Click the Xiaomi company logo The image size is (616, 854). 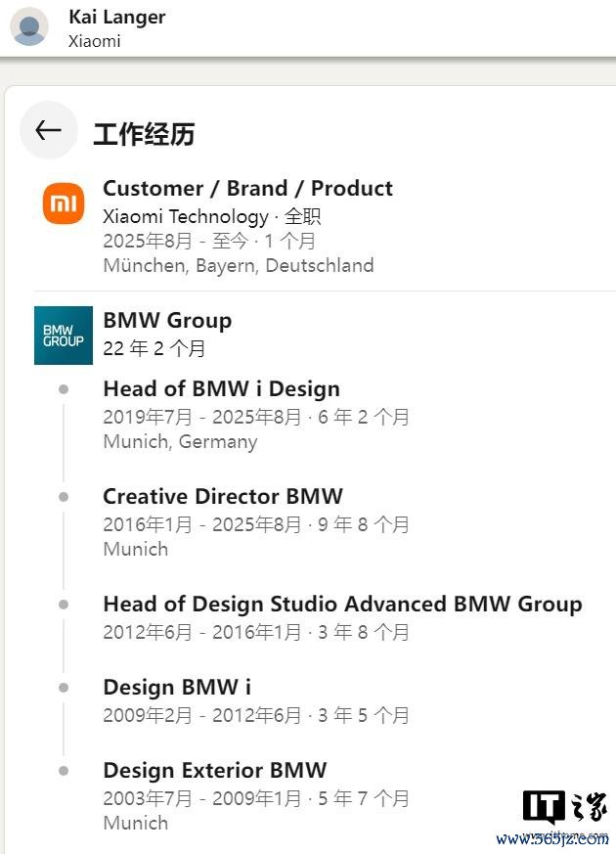(64, 203)
